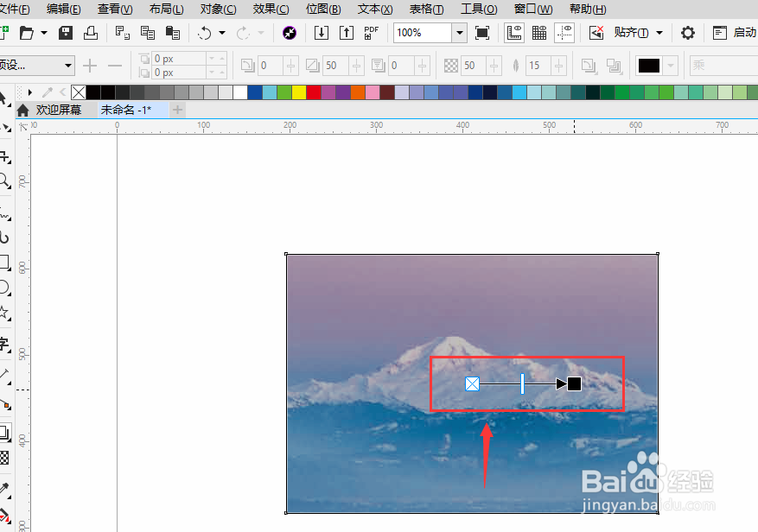Screen dimensions: 758x532
Task: Select the no-color X swatch in palette
Action: pyautogui.click(x=79, y=92)
